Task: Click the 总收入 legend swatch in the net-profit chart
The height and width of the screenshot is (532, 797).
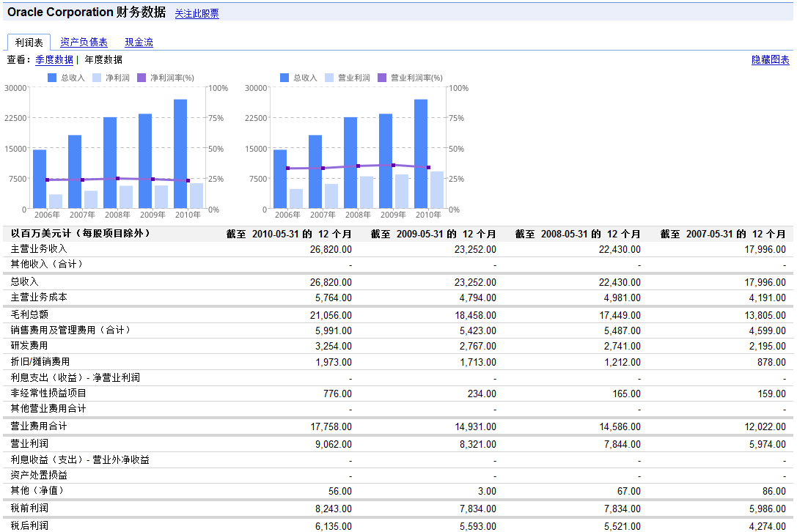Action: click(52, 78)
